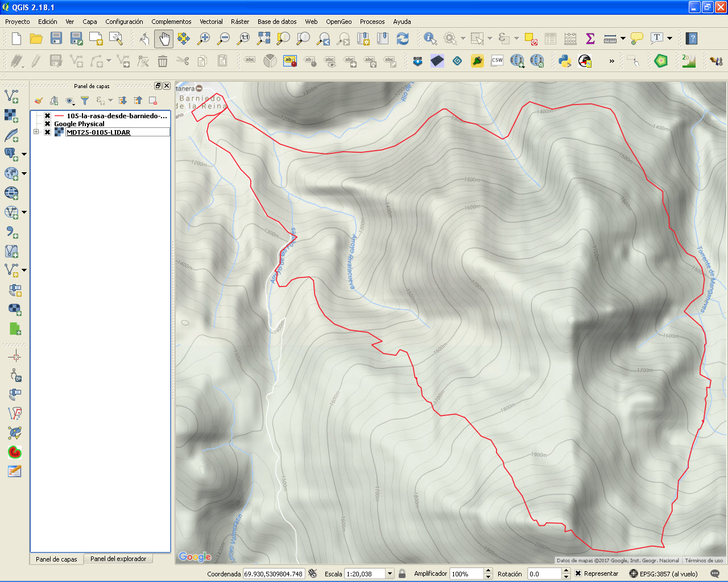Toggle visibility of 105-la-rasa-desde-barniedo layer
Image resolution: width=728 pixels, height=582 pixels.
[x=48, y=116]
